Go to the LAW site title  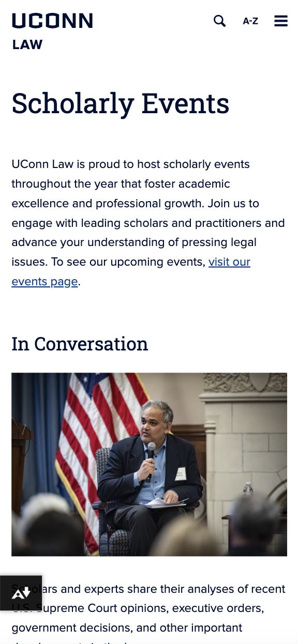tap(27, 45)
